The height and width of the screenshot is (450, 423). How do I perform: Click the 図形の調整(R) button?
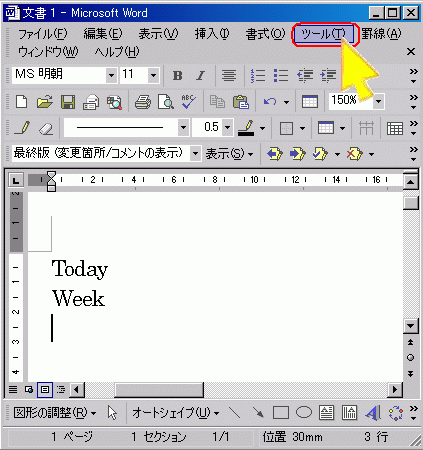(55, 413)
